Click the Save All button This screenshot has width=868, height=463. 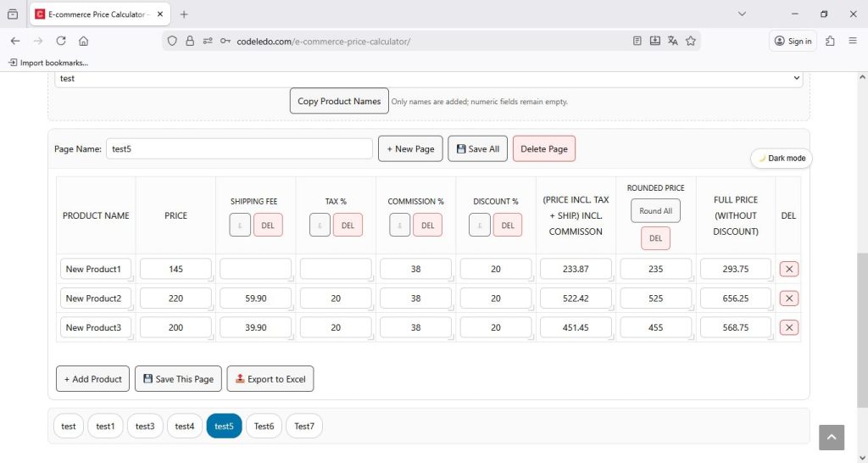[x=477, y=148]
